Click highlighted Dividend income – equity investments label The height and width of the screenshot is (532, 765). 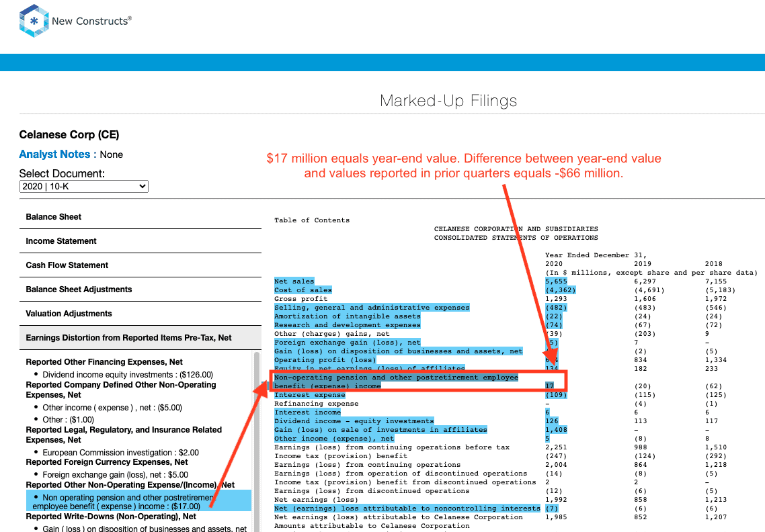pyautogui.click(x=354, y=421)
